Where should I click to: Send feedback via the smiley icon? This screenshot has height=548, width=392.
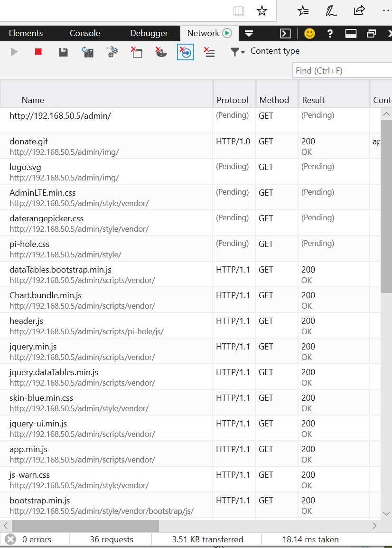tap(309, 33)
